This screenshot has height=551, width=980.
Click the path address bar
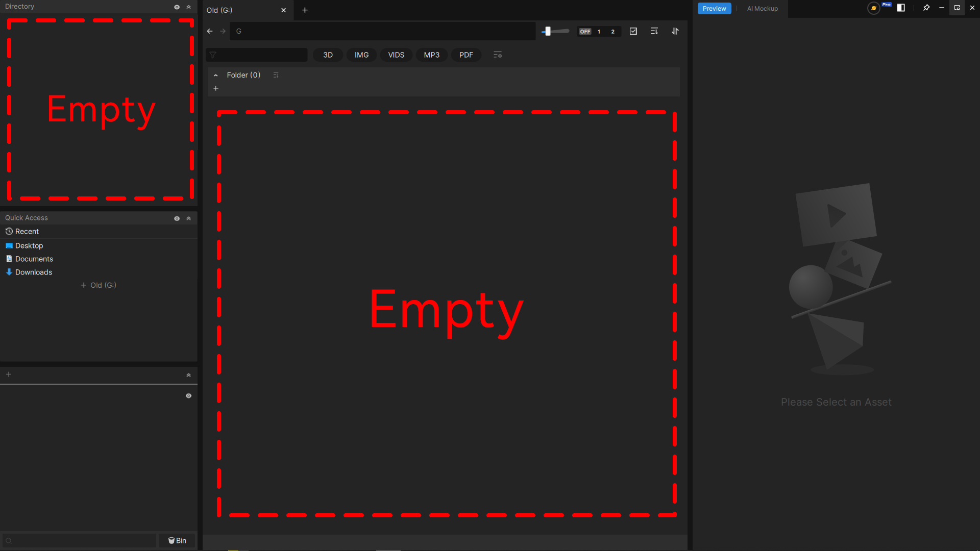(382, 31)
